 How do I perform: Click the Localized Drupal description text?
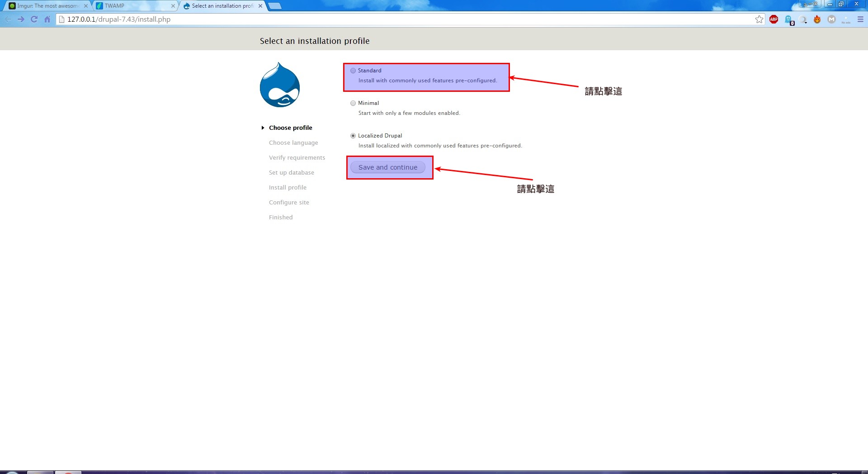440,146
